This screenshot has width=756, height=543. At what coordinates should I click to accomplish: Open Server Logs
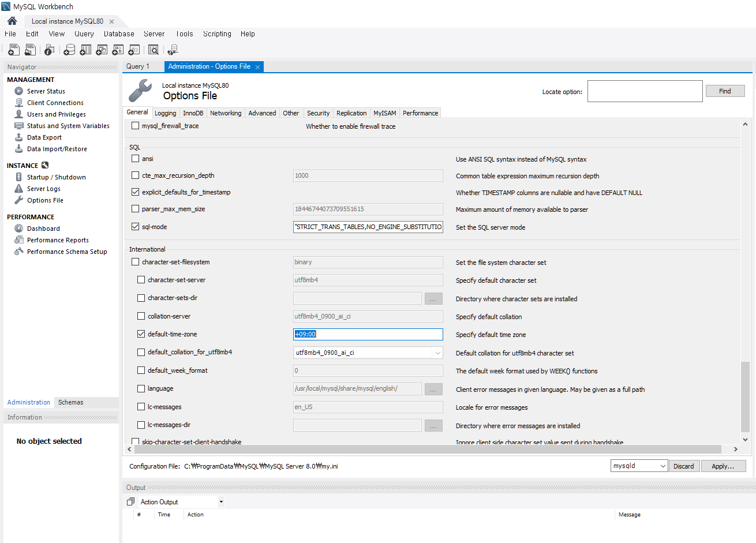pyautogui.click(x=44, y=189)
